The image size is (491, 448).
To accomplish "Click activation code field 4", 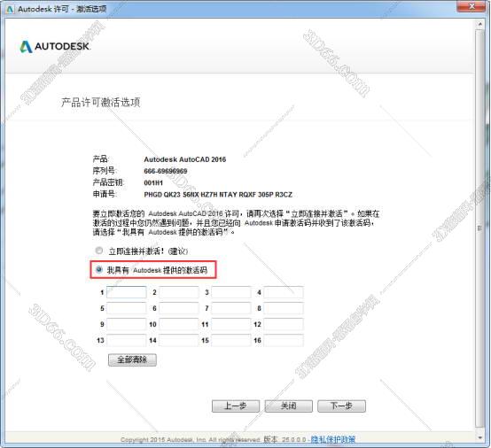I will (x=284, y=292).
